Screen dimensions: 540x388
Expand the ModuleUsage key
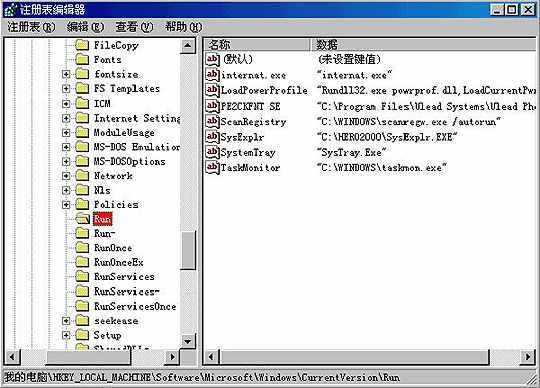(x=66, y=133)
